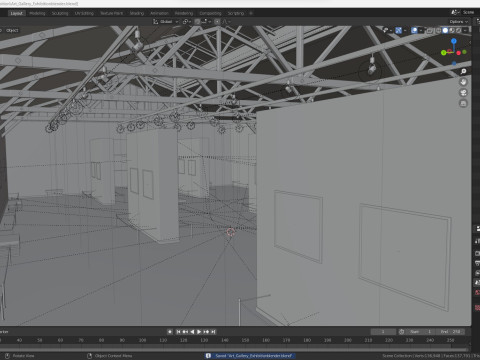Select solid viewport shading

(445, 30)
